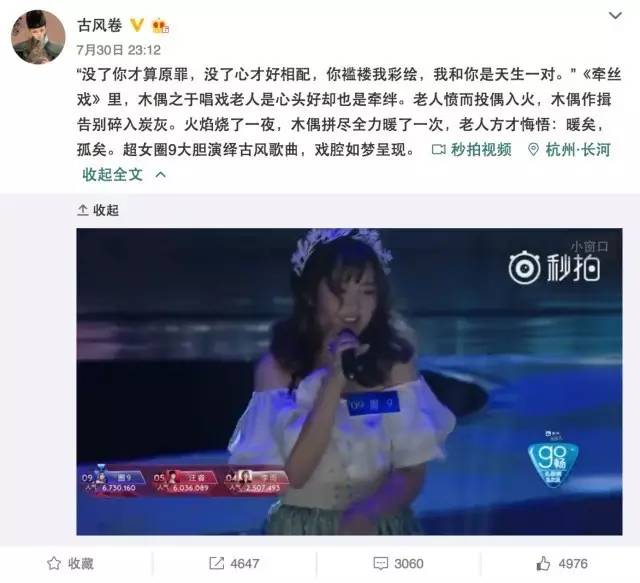
Task: Open the post timestamp 7月30日 23:12
Action: coord(119,50)
